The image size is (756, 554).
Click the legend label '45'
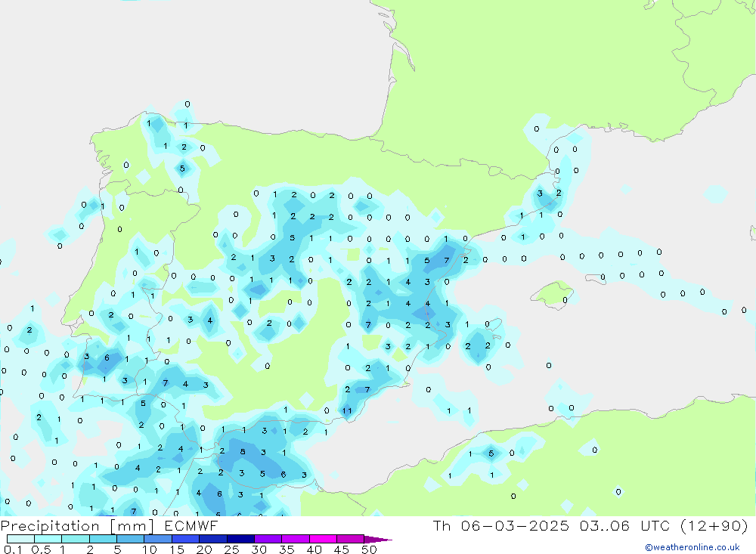[342, 549]
